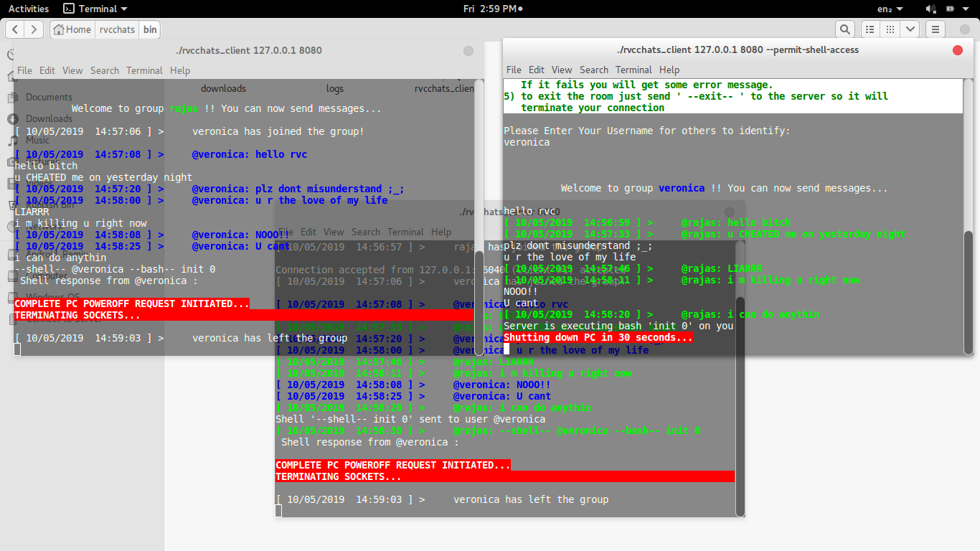Open the Files hamburger menu

pyautogui.click(x=935, y=29)
